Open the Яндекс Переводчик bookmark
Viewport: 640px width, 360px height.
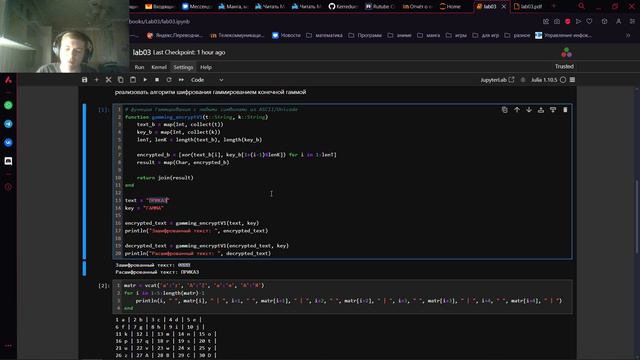pos(175,36)
